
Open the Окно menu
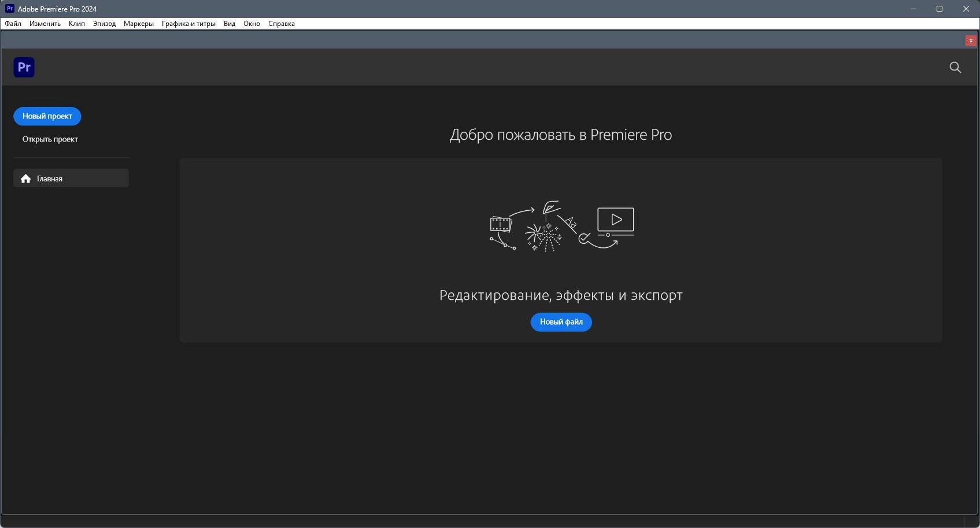coord(252,24)
